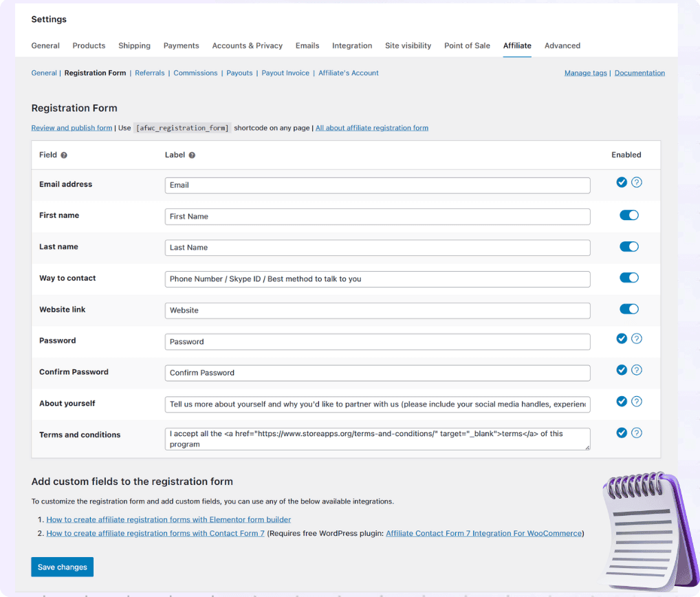Image resolution: width=700 pixels, height=597 pixels.
Task: Click inside the Last Name label input
Action: coord(377,247)
